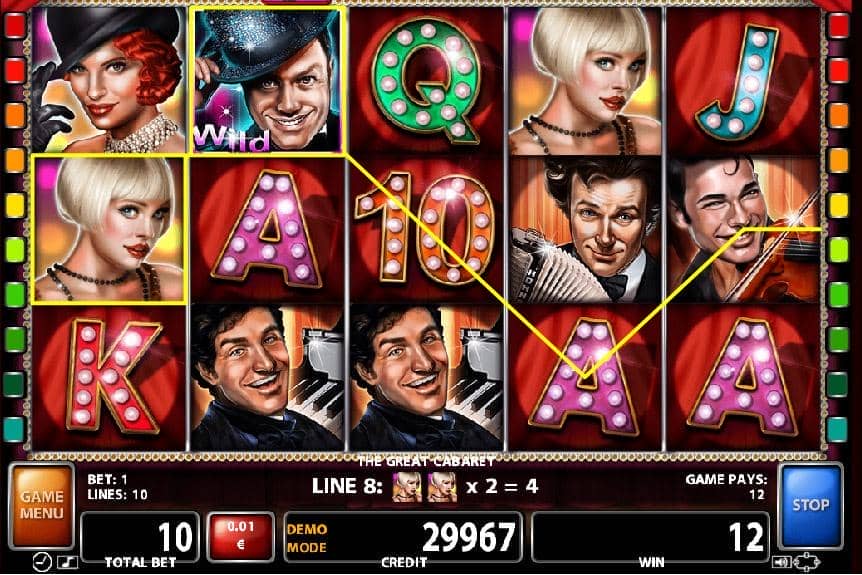Change the 0.01 € denomination
The height and width of the screenshot is (575, 862).
(x=241, y=535)
